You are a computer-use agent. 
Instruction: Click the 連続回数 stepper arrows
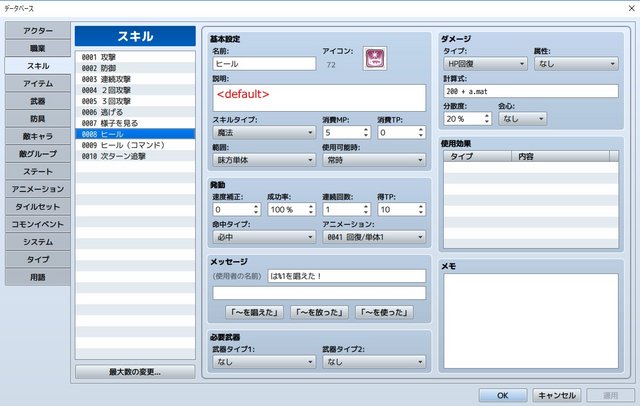tap(366, 209)
